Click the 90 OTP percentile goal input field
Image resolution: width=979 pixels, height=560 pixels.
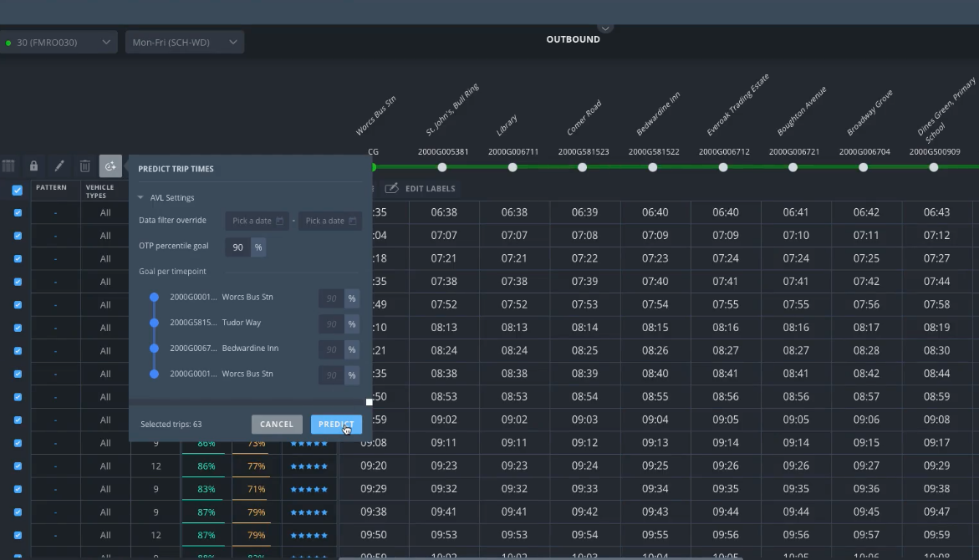[x=237, y=248]
